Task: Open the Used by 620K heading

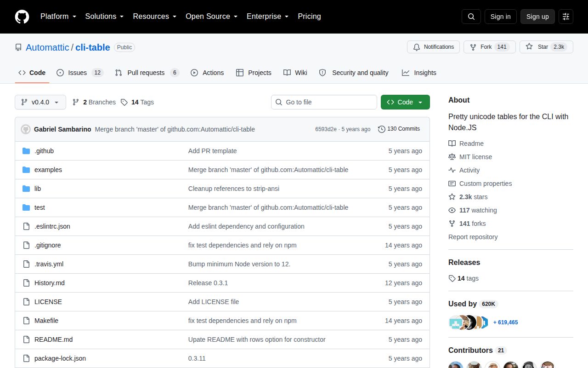Action: [473, 304]
